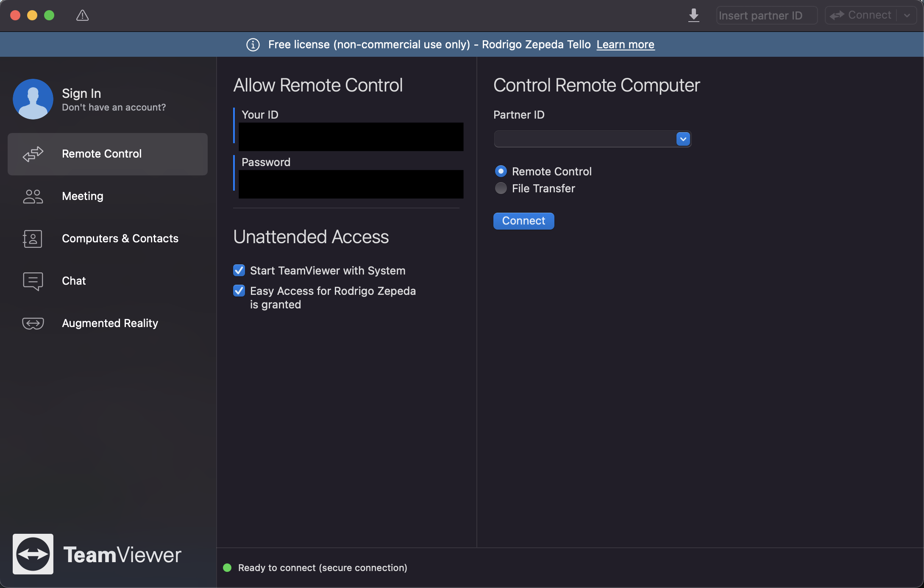Click the Ready to connect status text
Image resolution: width=924 pixels, height=588 pixels.
coord(323,568)
